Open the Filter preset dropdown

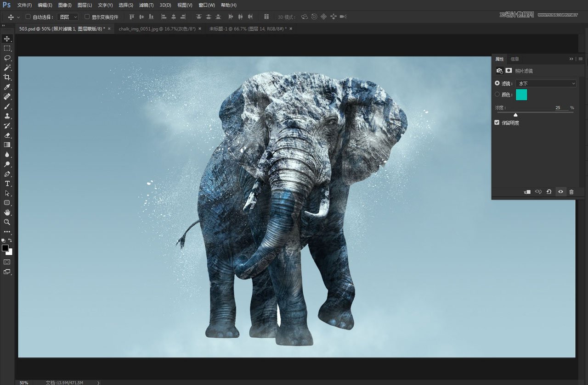[x=546, y=84]
